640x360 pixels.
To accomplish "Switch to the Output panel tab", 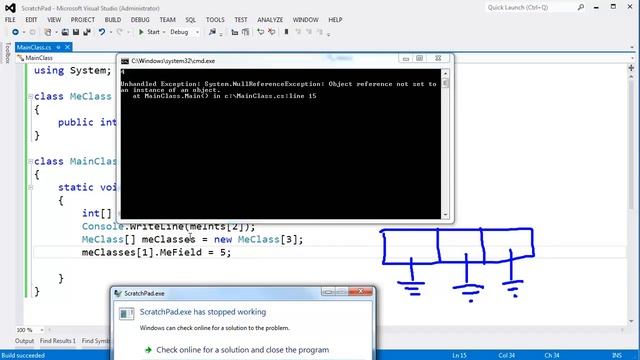I will 24,341.
